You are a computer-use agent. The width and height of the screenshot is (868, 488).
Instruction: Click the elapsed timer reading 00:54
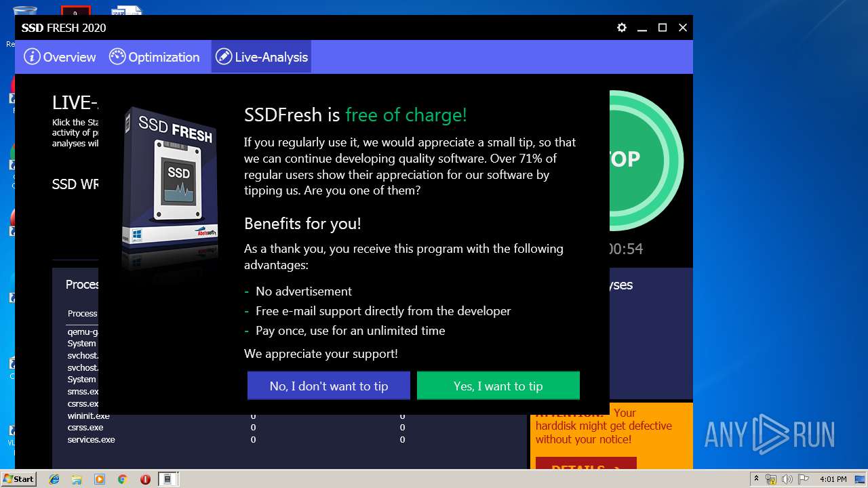626,249
